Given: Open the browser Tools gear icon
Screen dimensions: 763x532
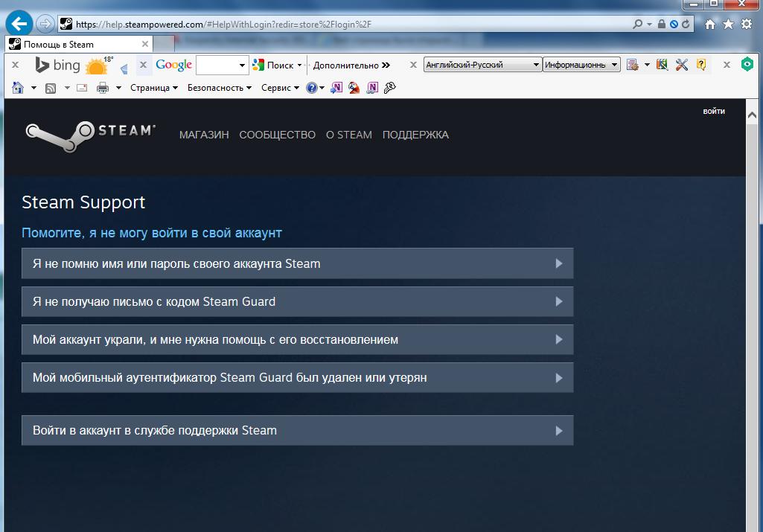Looking at the screenshot, I should click(747, 24).
